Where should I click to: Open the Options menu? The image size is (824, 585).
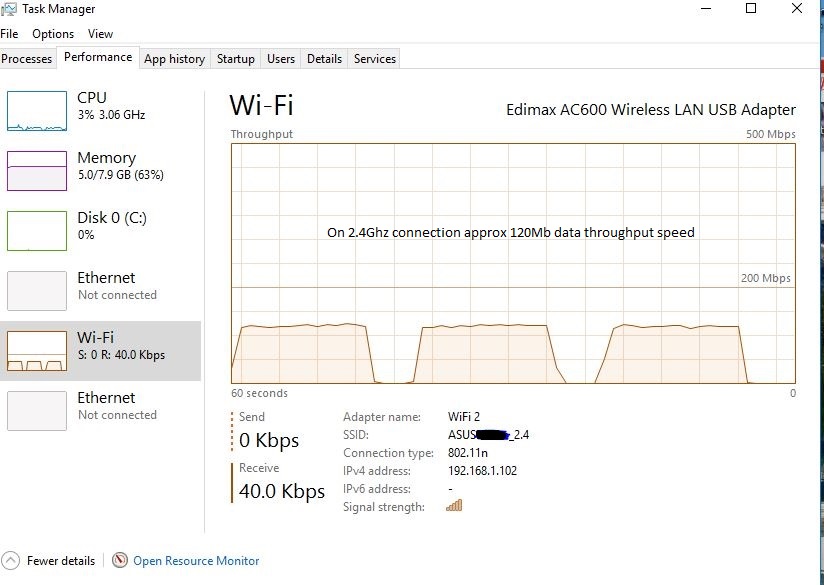pyautogui.click(x=52, y=33)
